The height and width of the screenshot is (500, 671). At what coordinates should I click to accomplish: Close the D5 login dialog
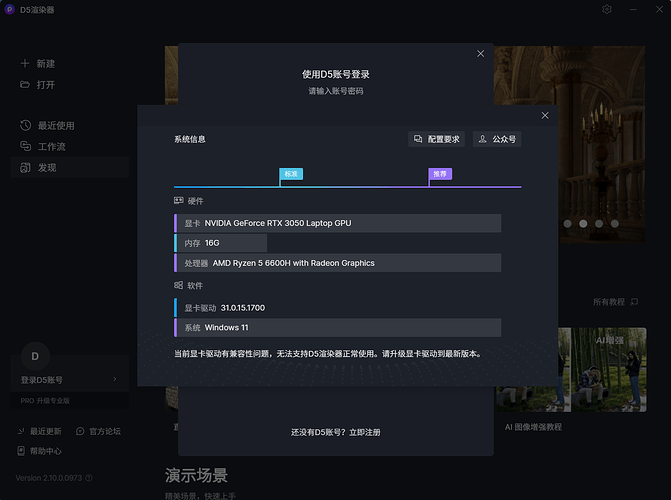click(481, 54)
